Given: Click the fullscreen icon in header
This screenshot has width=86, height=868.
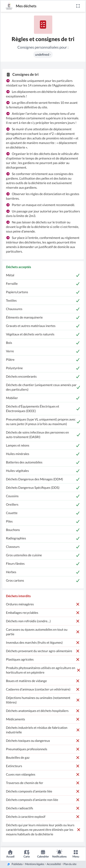Looking at the screenshot, I should tap(78, 6).
